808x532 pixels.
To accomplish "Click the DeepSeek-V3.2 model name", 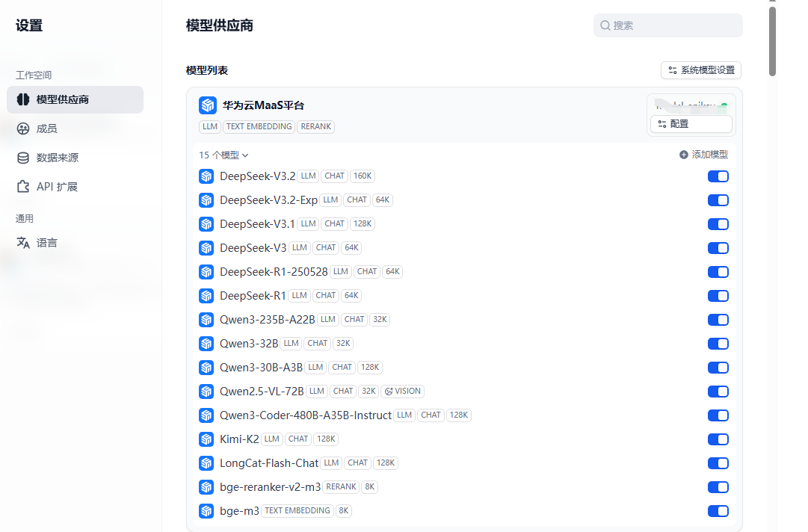I will (x=258, y=176).
